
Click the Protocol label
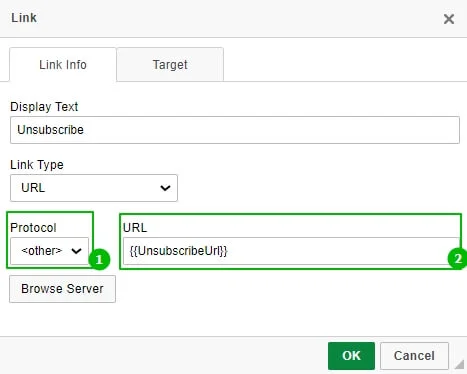[33, 228]
